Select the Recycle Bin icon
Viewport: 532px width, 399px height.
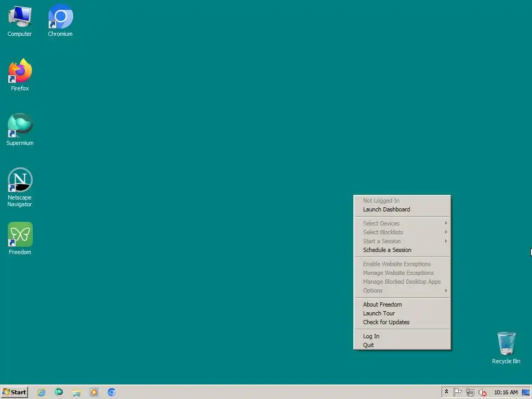(x=506, y=348)
